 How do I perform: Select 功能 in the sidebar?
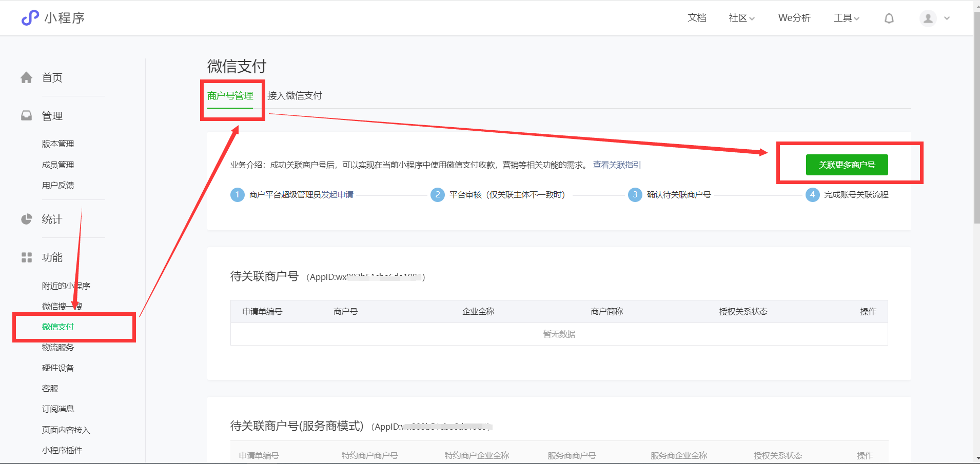coord(52,257)
